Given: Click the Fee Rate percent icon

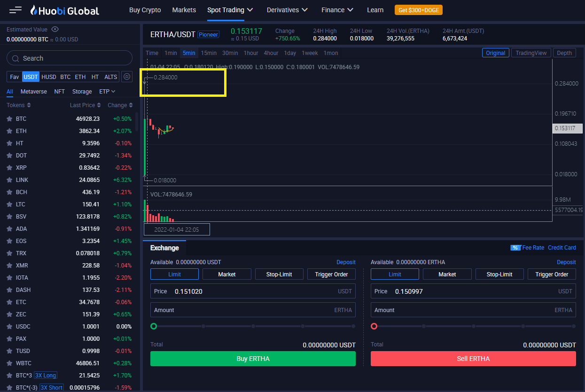Looking at the screenshot, I should pos(515,248).
